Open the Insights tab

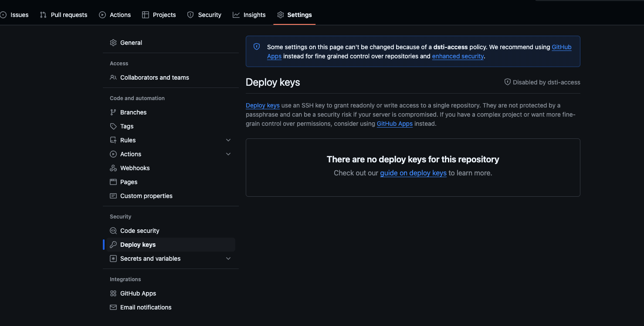coord(249,15)
